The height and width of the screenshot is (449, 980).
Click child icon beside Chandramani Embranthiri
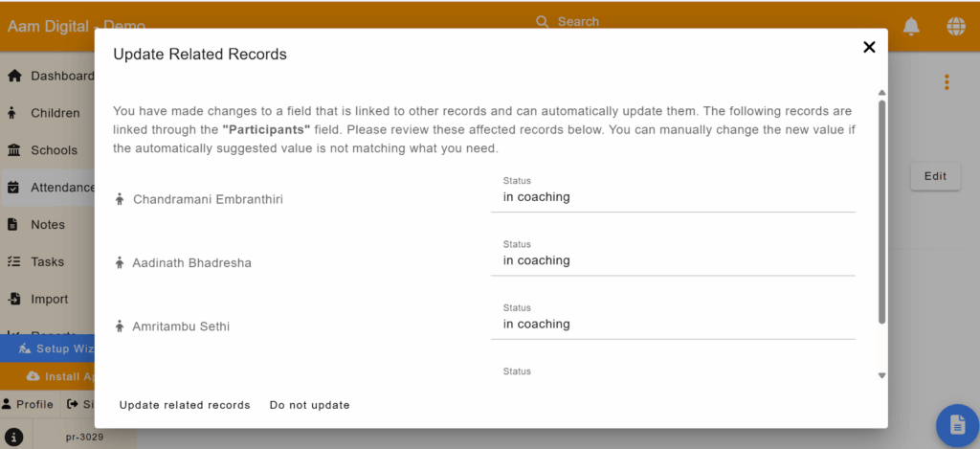pos(120,199)
